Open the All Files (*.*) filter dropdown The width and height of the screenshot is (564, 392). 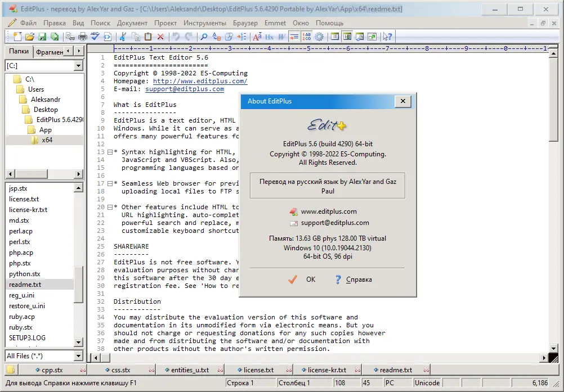(79, 356)
